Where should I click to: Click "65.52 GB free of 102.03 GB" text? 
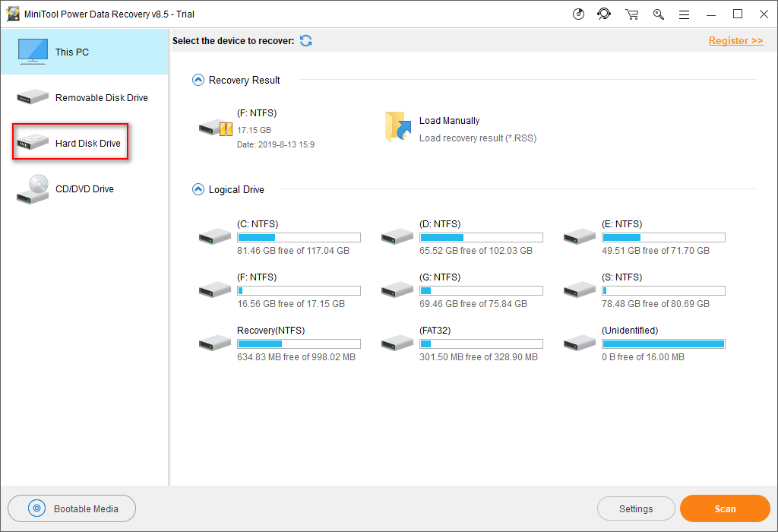[476, 251]
